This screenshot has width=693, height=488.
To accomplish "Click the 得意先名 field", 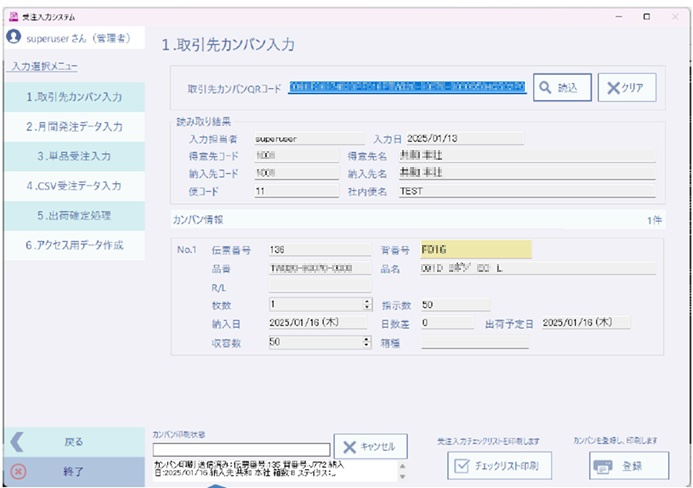I will 527,156.
